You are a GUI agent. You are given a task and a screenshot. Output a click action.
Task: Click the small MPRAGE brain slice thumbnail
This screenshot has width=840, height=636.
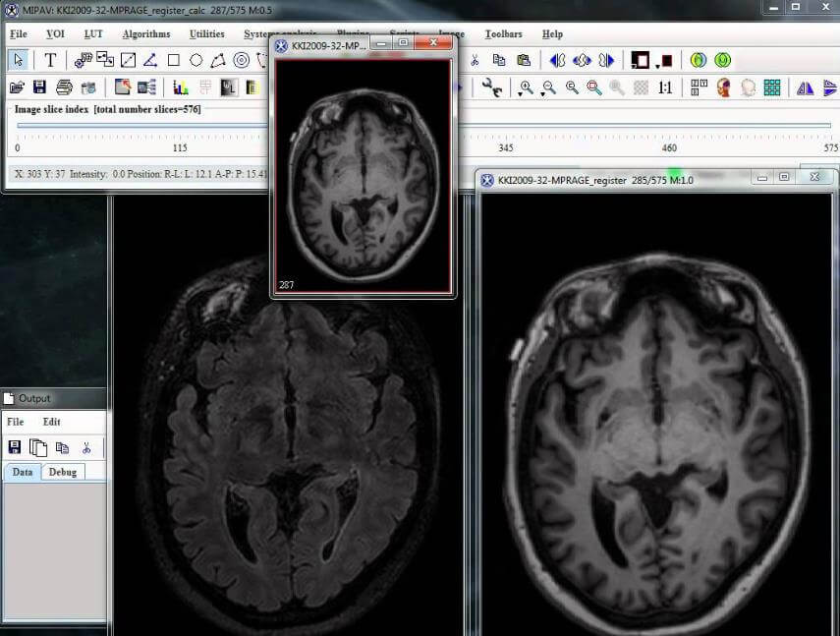[363, 176]
